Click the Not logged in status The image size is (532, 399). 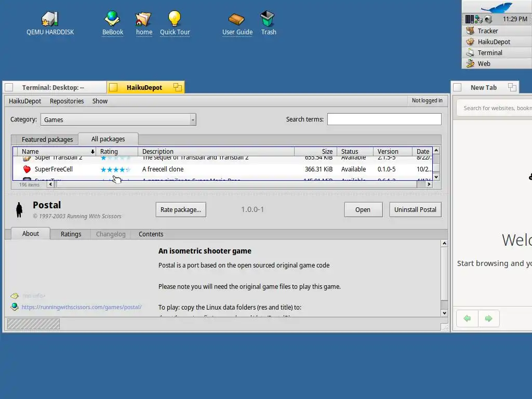pyautogui.click(x=427, y=100)
